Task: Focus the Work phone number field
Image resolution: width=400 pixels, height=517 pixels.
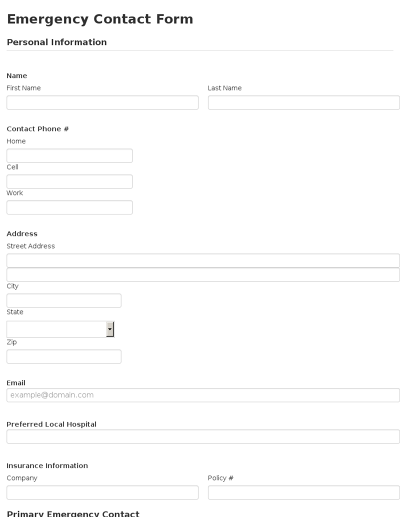Action: (69, 207)
